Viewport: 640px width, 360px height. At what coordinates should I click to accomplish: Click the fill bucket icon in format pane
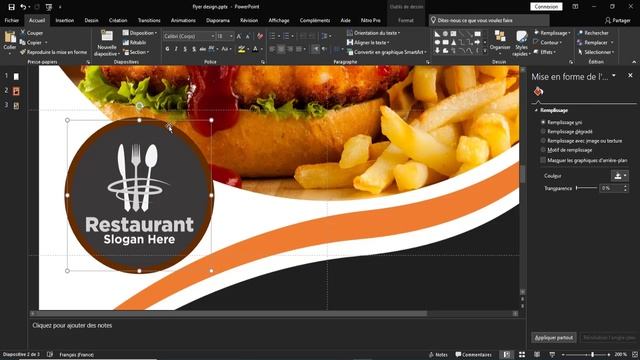click(538, 91)
